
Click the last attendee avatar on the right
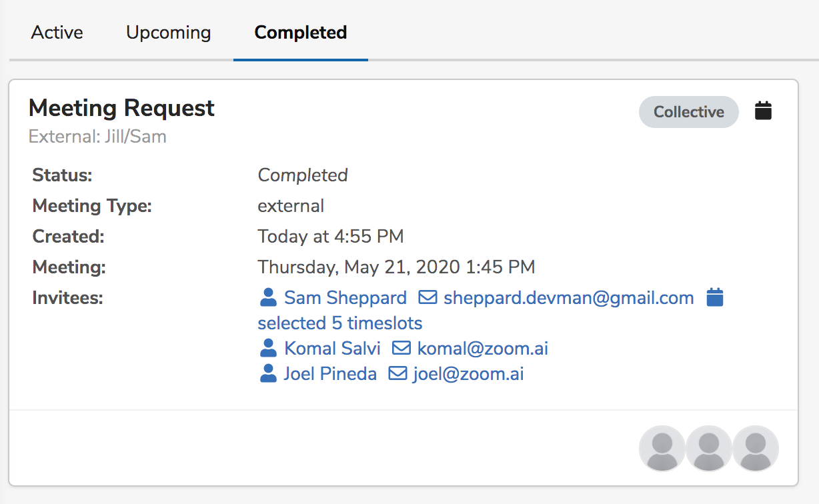click(x=756, y=449)
